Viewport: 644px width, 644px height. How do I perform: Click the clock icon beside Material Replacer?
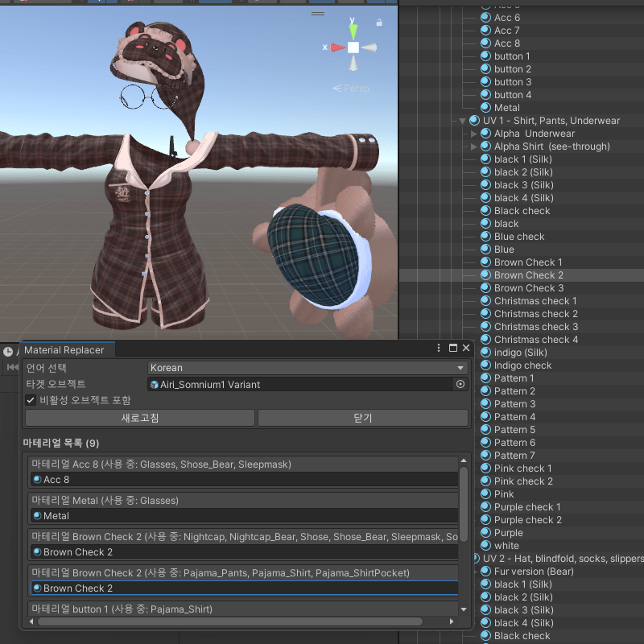8,352
